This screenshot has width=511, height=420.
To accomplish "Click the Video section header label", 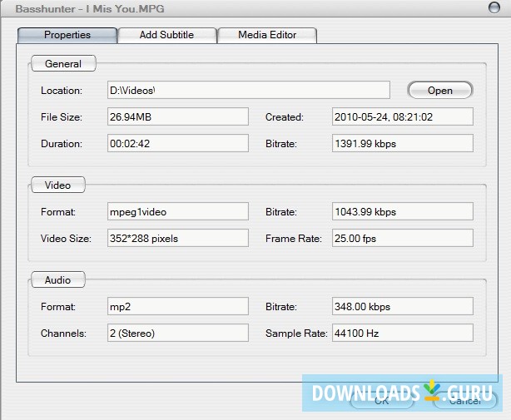I will [57, 185].
